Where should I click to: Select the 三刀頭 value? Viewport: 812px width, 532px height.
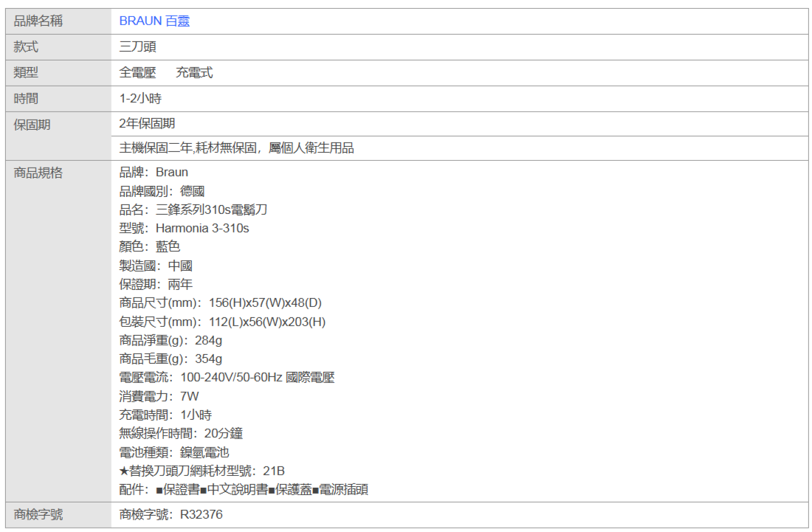[138, 47]
